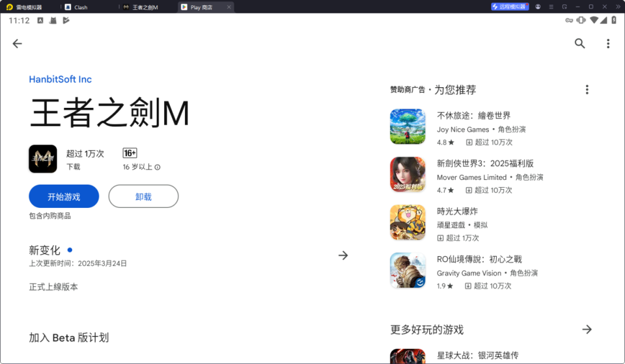Image resolution: width=625 pixels, height=364 pixels.
Task: Open the Play Store search
Action: pyautogui.click(x=580, y=43)
